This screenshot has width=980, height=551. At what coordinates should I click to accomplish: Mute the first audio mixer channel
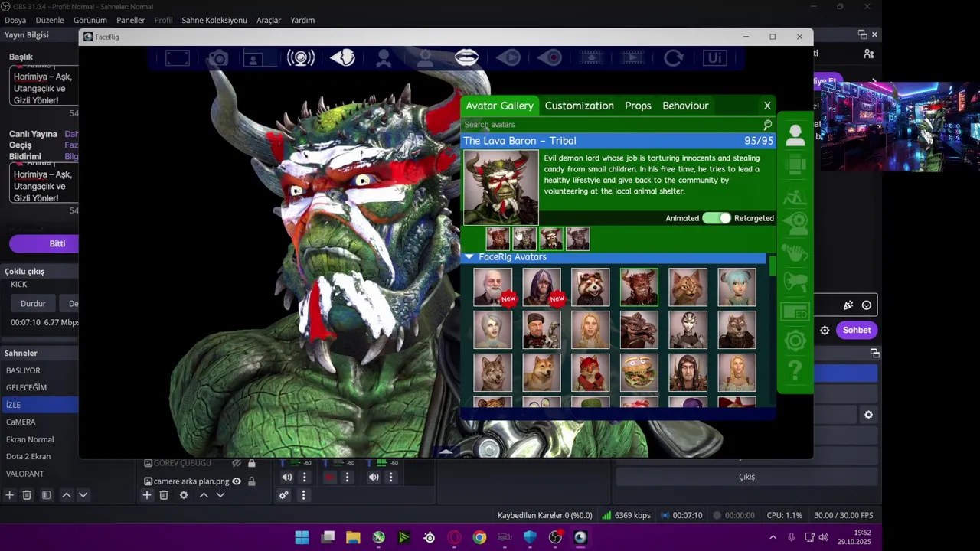click(286, 478)
